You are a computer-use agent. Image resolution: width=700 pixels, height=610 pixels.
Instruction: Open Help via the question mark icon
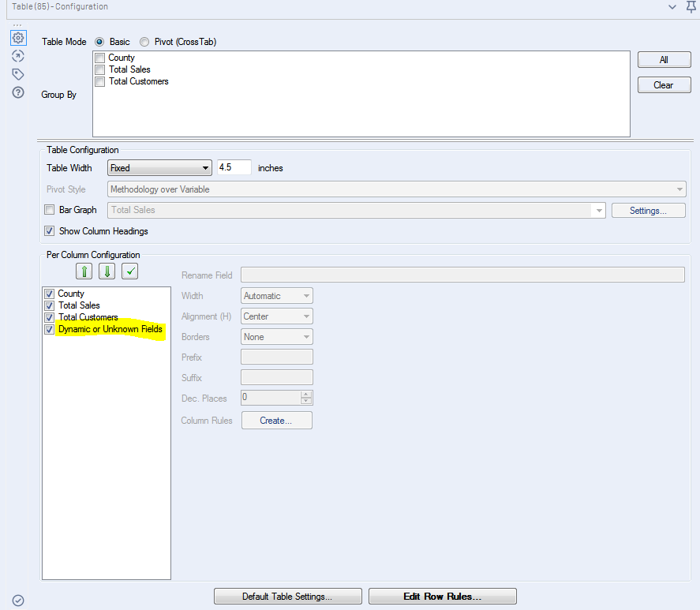[17, 92]
